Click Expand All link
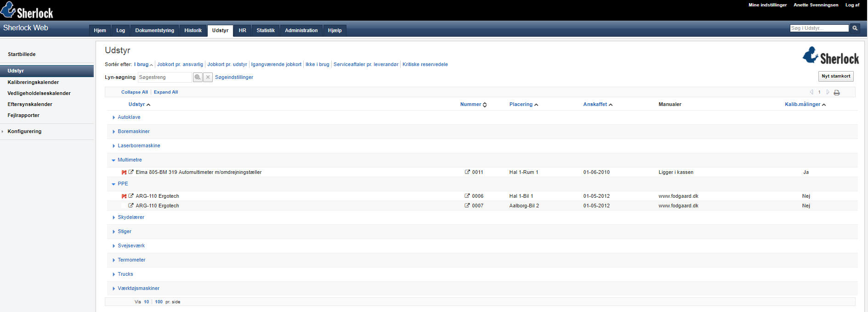868x312 pixels. pos(166,92)
